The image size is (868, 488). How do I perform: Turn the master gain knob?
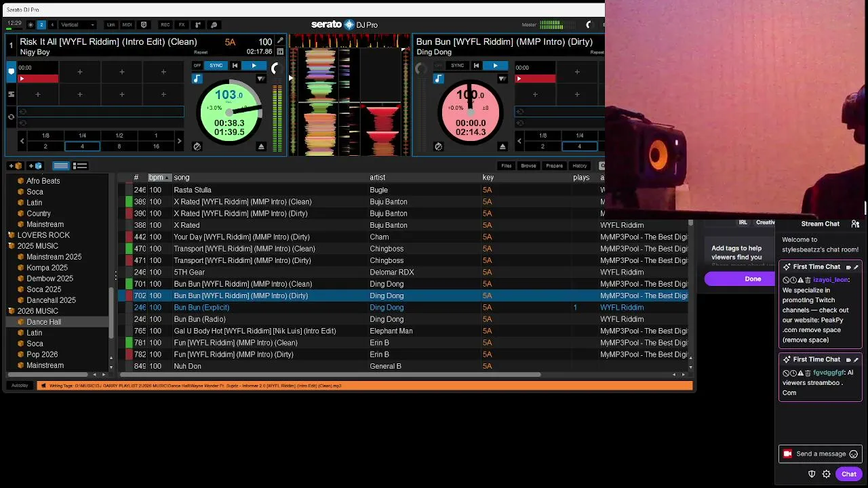point(588,25)
